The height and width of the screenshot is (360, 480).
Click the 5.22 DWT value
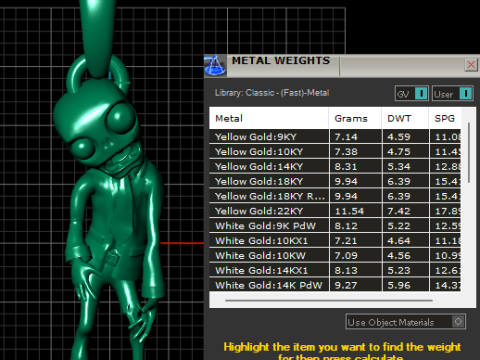pos(399,226)
